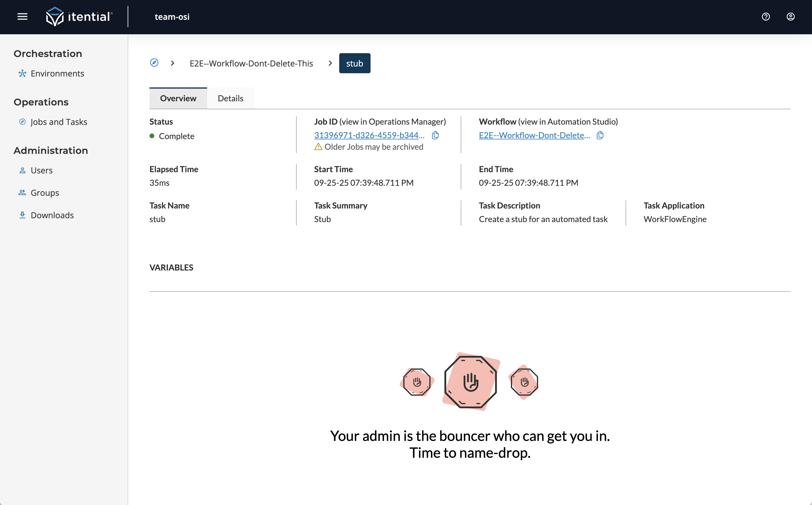Viewport: 812px width, 505px height.
Task: Click the stub breadcrumb button
Action: (x=355, y=63)
